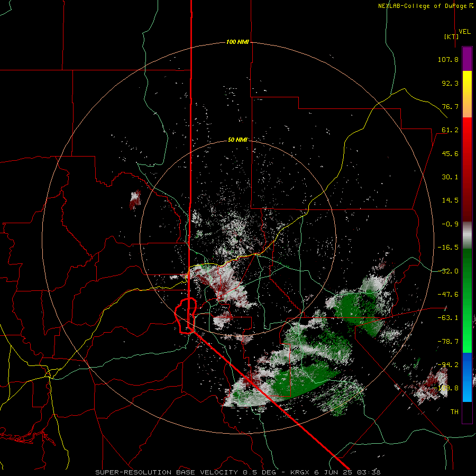The height and width of the screenshot is (476, 476).
Task: Select the -0.9 scale value
Action: [450, 224]
